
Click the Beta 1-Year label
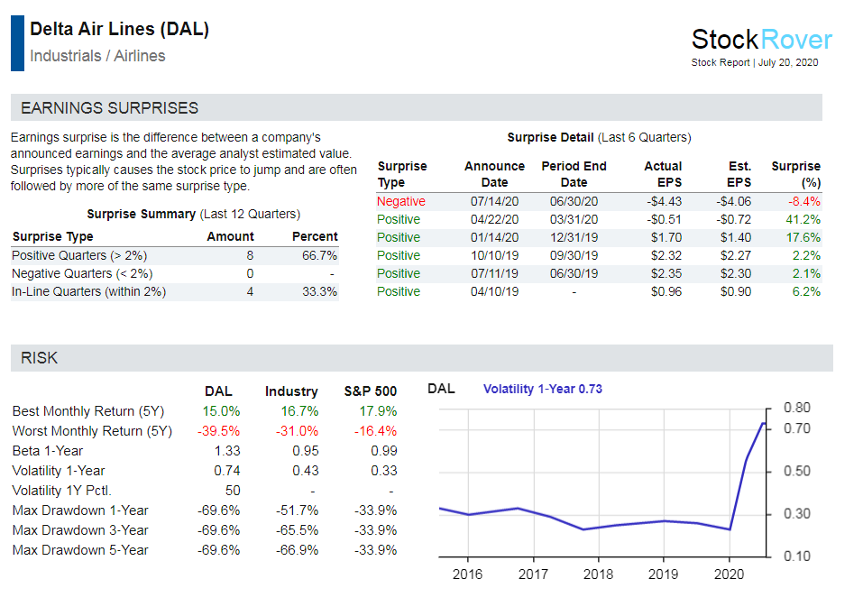click(x=47, y=451)
